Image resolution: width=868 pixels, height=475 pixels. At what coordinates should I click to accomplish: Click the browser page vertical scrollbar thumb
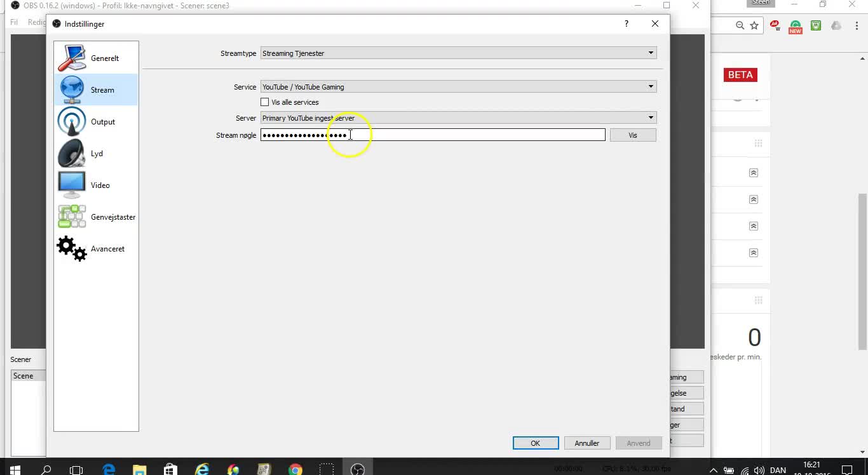(863, 271)
